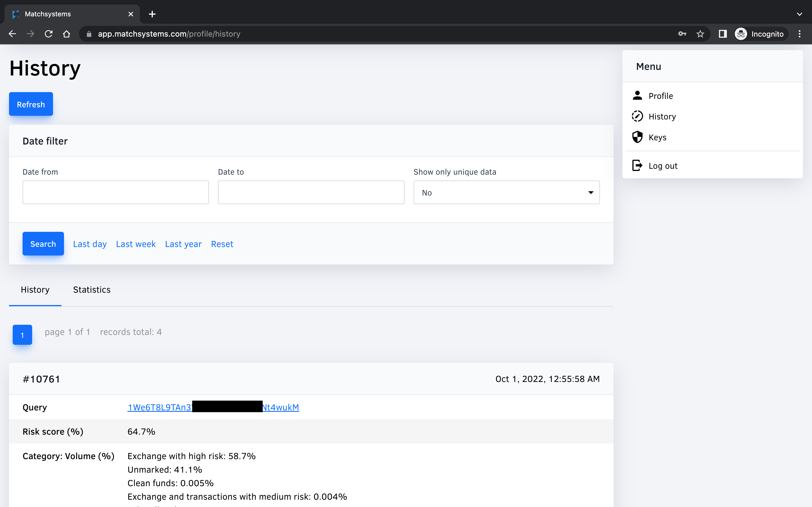Select page 1 in pagination
This screenshot has width=812, height=507.
(x=22, y=334)
